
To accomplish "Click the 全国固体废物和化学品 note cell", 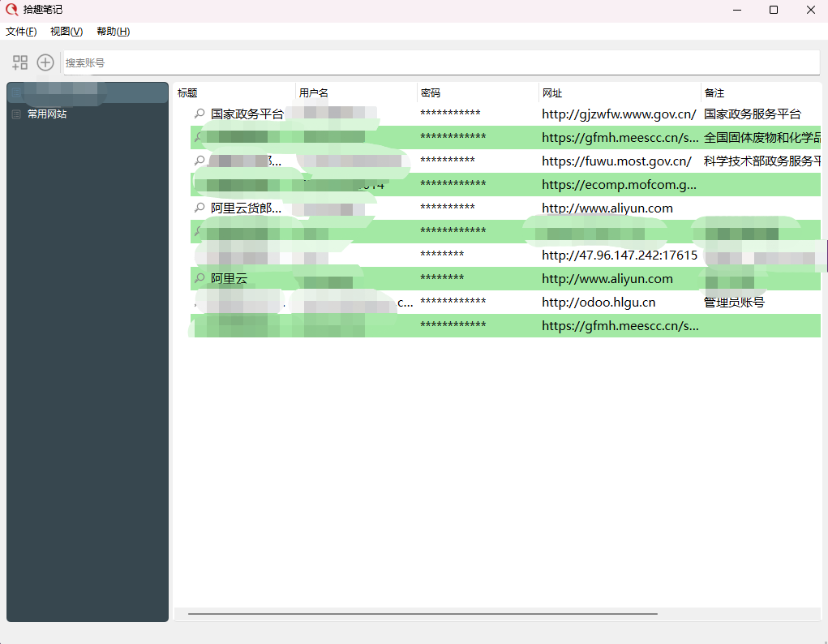I will click(762, 137).
